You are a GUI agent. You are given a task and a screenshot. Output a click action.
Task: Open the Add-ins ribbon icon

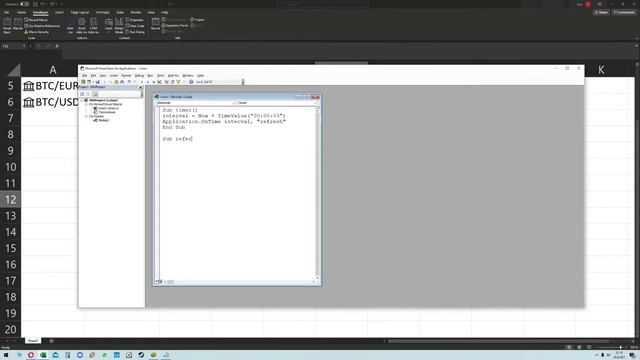tap(71, 25)
